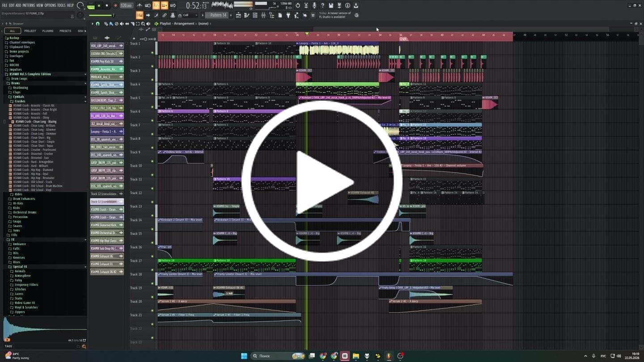This screenshot has height=362, width=644.
Task: Click the master pitch knob below menu bar
Action: pyautogui.click(x=80, y=15)
